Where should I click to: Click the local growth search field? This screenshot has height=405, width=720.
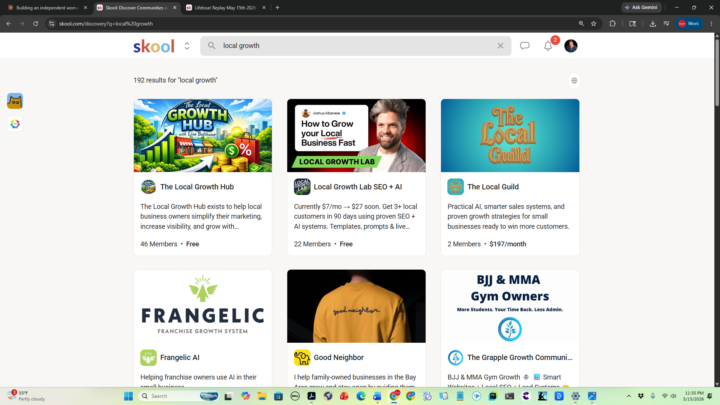tap(355, 46)
